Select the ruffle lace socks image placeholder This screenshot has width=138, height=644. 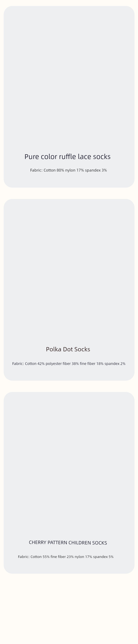tap(69, 77)
